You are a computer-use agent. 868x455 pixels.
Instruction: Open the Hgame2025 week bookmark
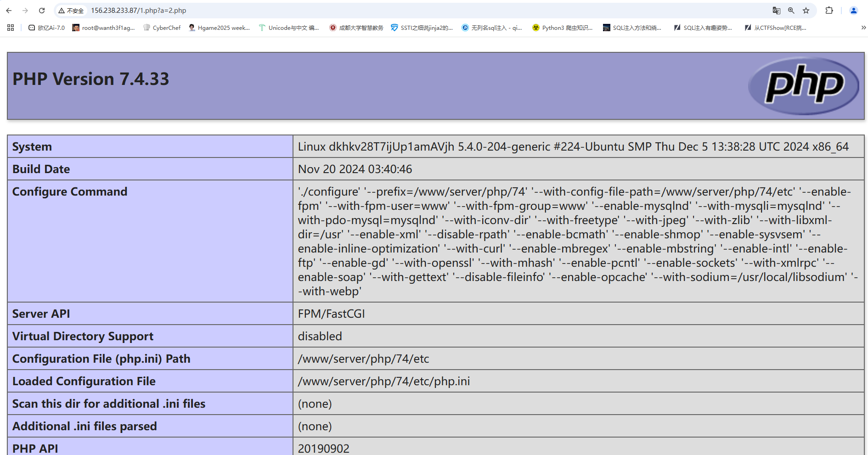219,28
